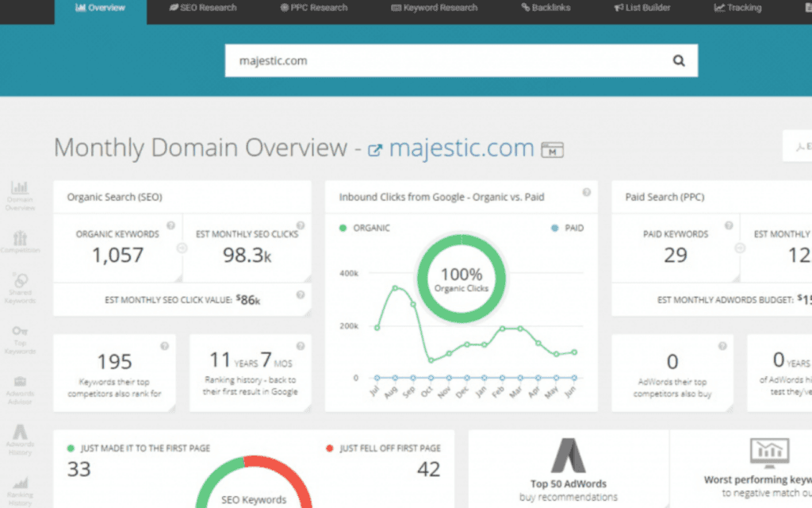Click help icon for SEO Click Value

300,295
